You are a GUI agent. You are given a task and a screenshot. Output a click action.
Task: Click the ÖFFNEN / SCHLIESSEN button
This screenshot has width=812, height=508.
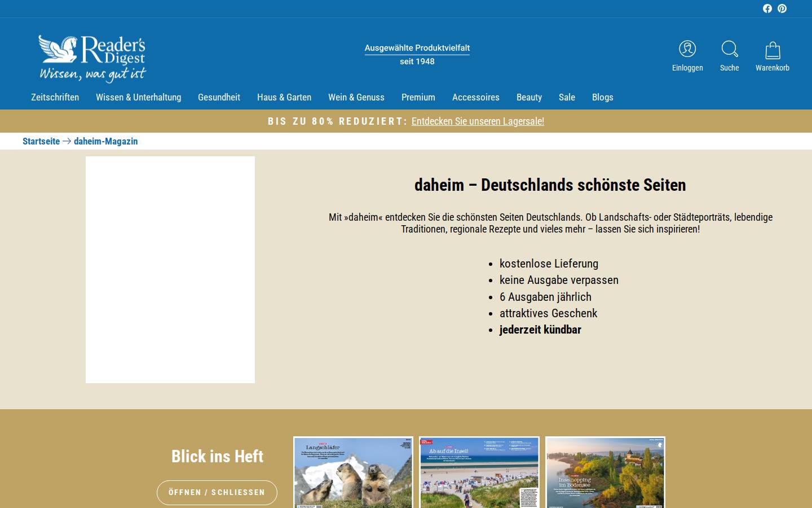[x=217, y=492]
